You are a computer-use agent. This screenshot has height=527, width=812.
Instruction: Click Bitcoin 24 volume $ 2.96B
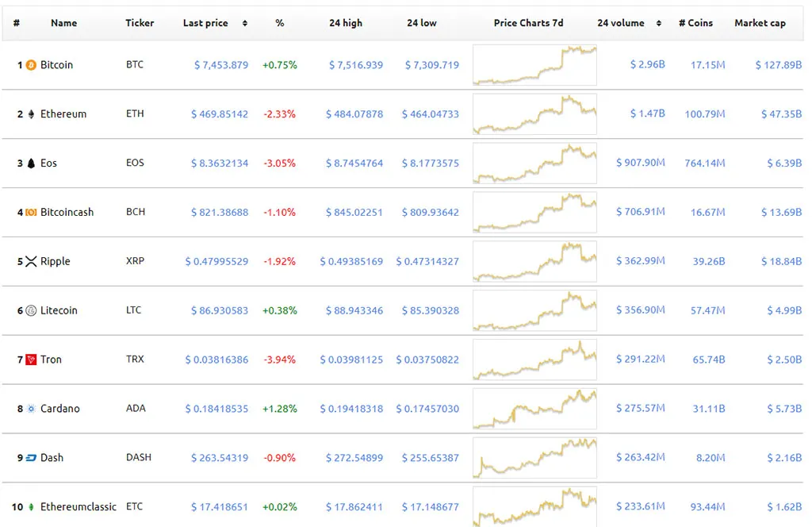click(x=647, y=65)
